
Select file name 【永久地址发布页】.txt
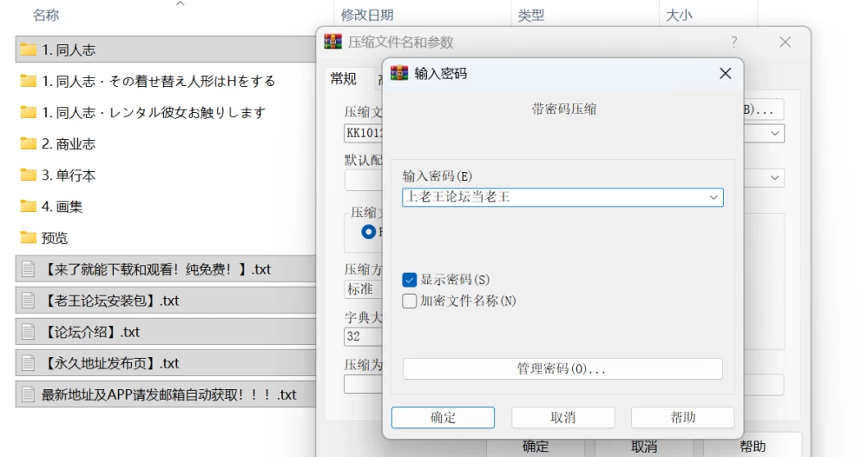click(111, 363)
